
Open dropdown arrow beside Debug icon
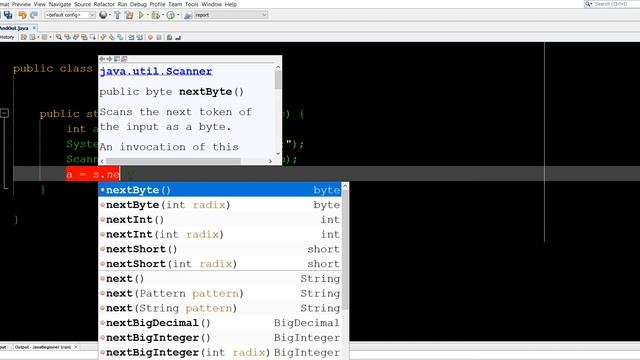(163, 15)
